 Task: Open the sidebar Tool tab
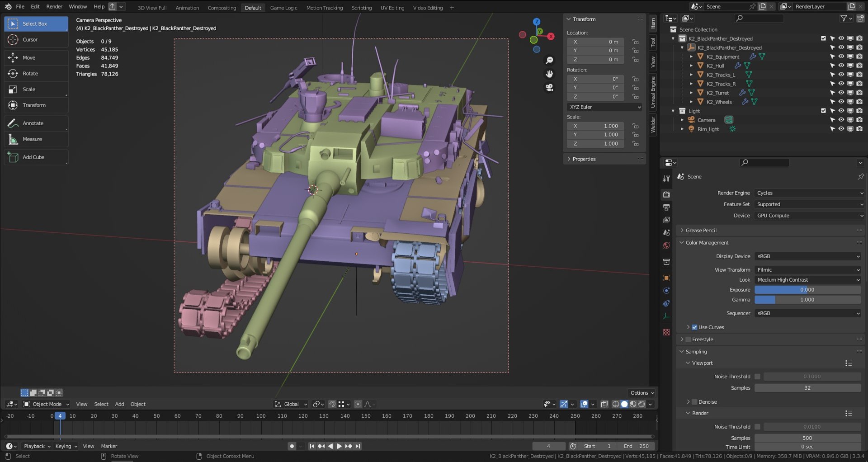[653, 42]
